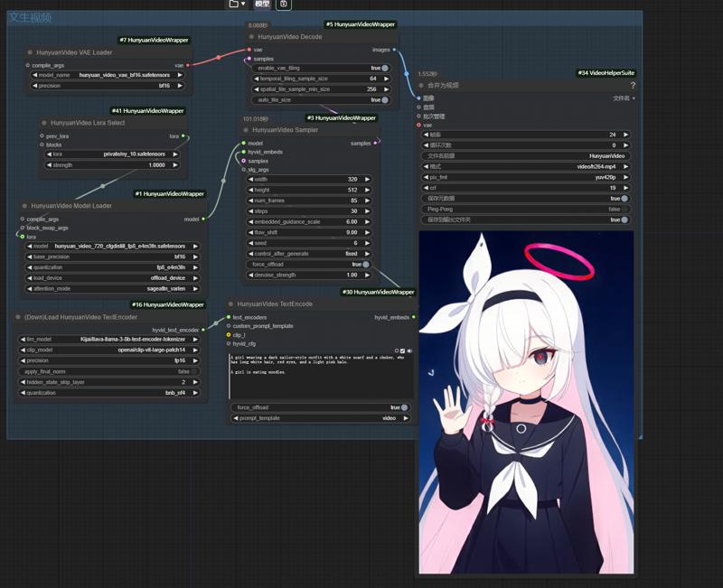Click hyvid_embeds output port on TextEncode node
Screen dimensions: 723x588
click(414, 317)
